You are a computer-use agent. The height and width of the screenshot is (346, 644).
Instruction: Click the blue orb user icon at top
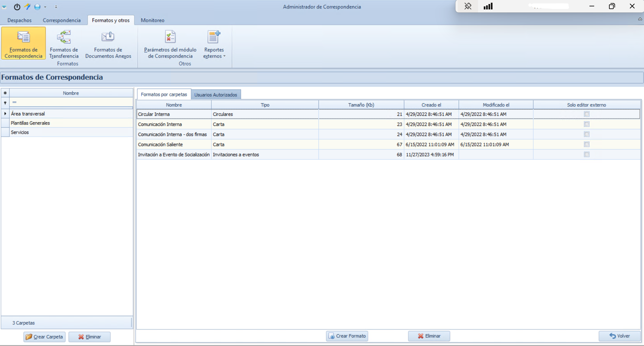point(37,6)
